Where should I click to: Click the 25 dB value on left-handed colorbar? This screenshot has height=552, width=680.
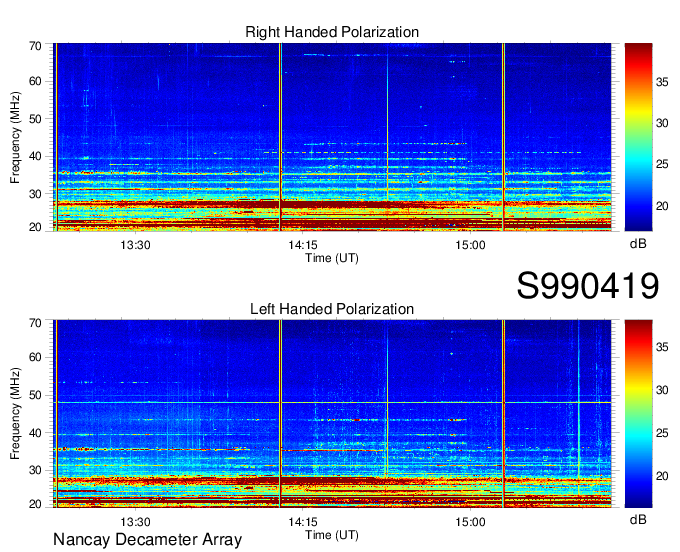(662, 433)
